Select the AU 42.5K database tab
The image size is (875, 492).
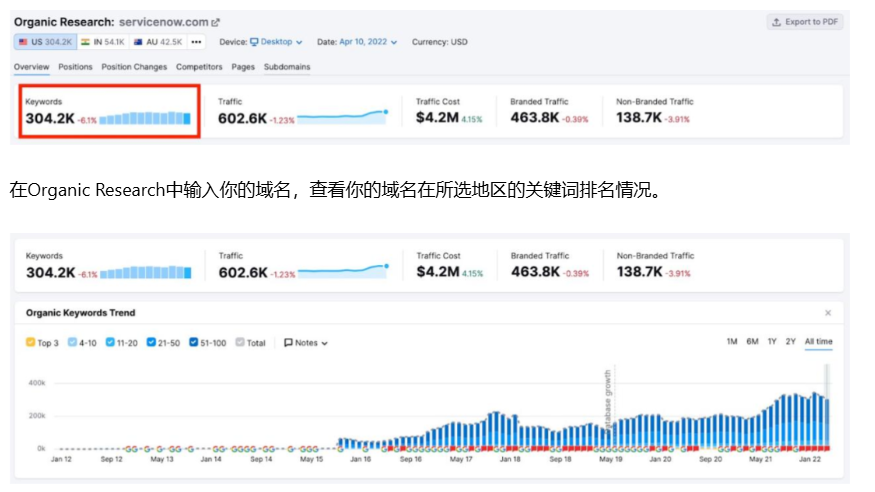[x=158, y=42]
